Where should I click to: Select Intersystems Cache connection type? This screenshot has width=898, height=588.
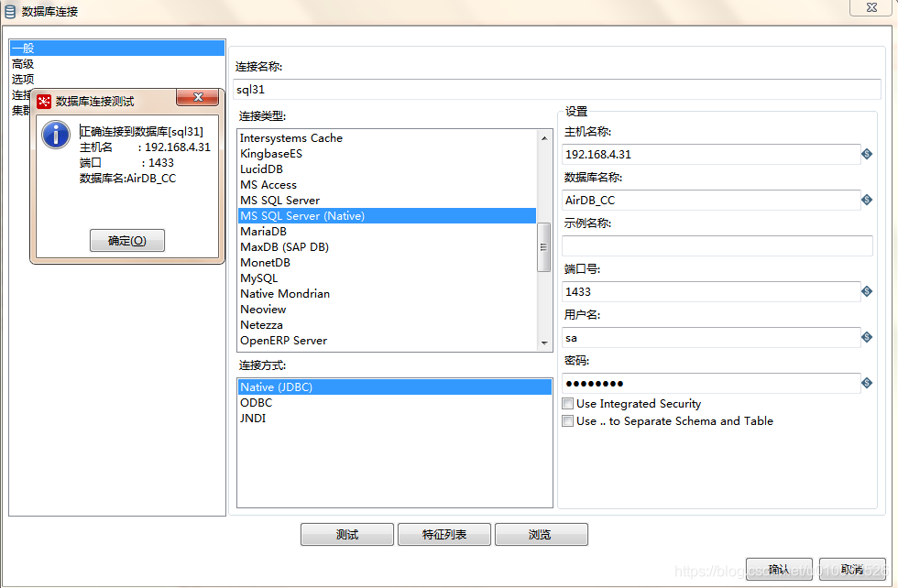[x=387, y=138]
